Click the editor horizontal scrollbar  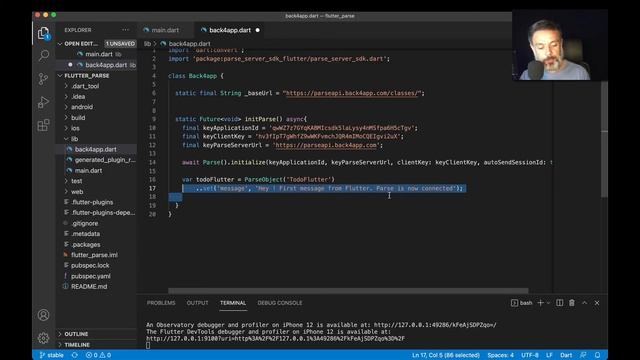pos(348,291)
